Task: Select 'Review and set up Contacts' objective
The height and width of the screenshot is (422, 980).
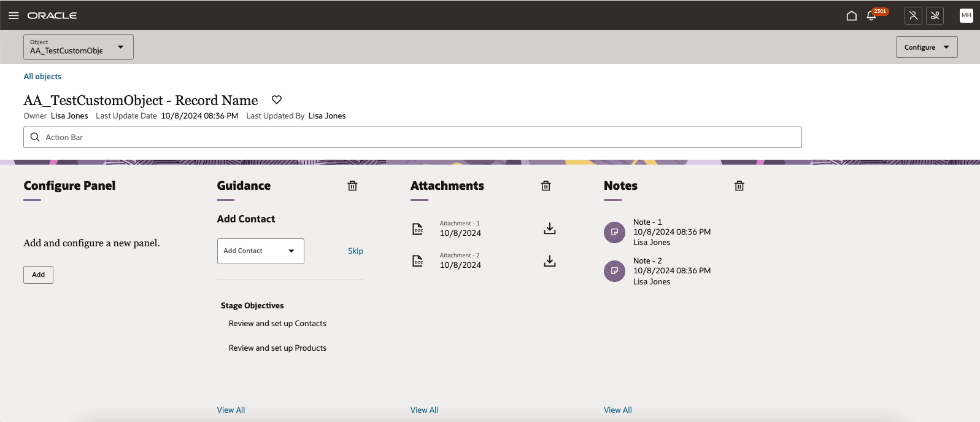Action: [x=277, y=323]
